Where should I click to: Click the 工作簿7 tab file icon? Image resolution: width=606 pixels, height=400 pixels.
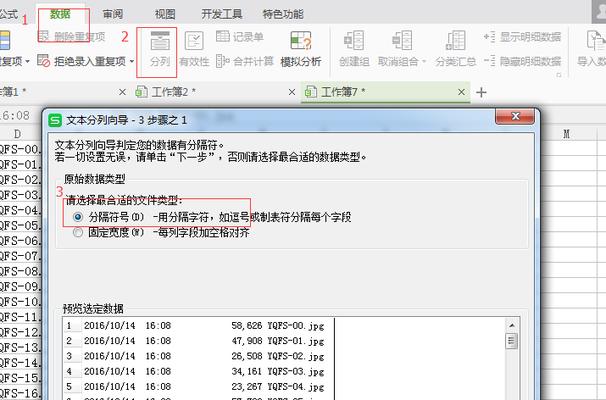point(311,92)
